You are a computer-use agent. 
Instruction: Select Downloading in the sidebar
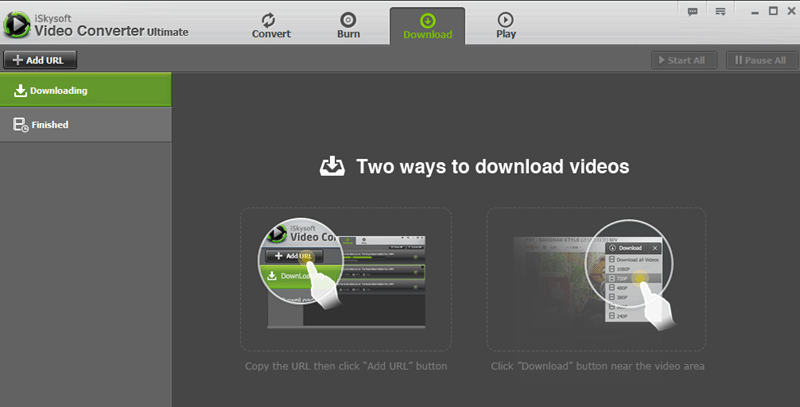point(86,90)
